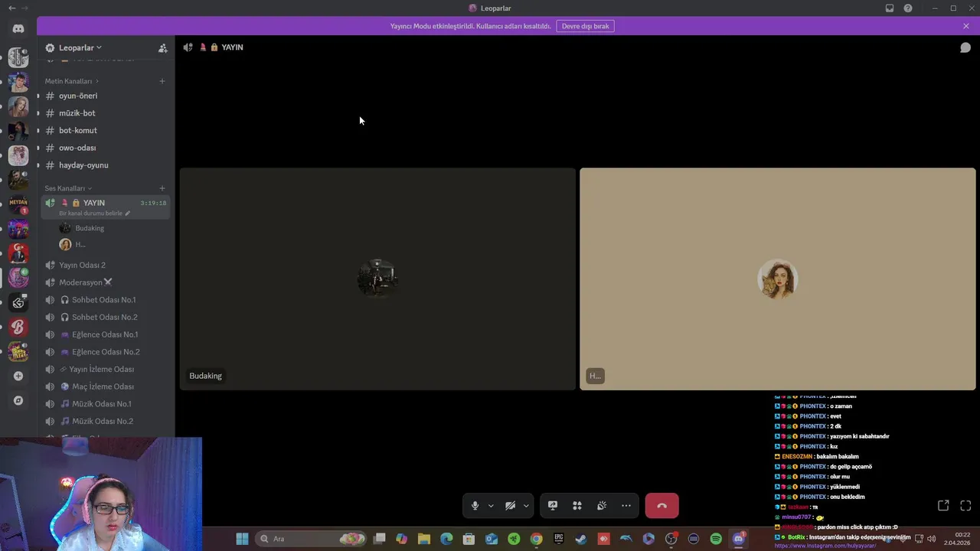Join Eğlence Odası No.2 voice channel

[x=106, y=352]
